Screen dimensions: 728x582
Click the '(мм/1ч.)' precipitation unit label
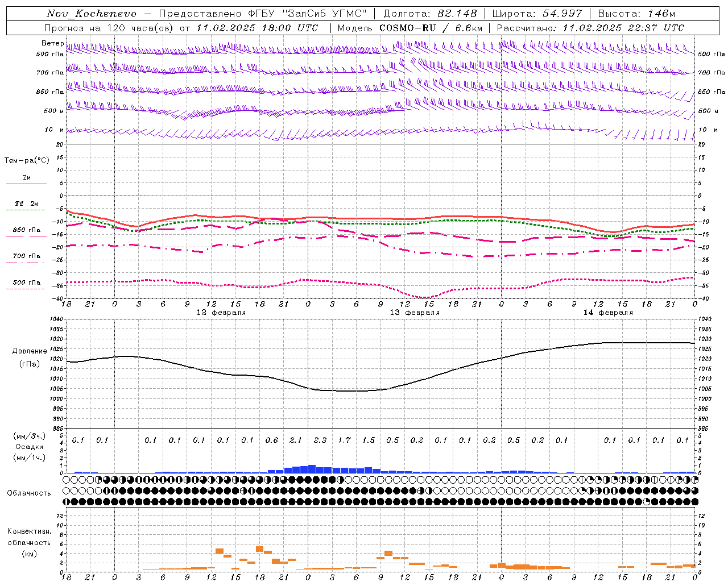pyautogui.click(x=29, y=458)
